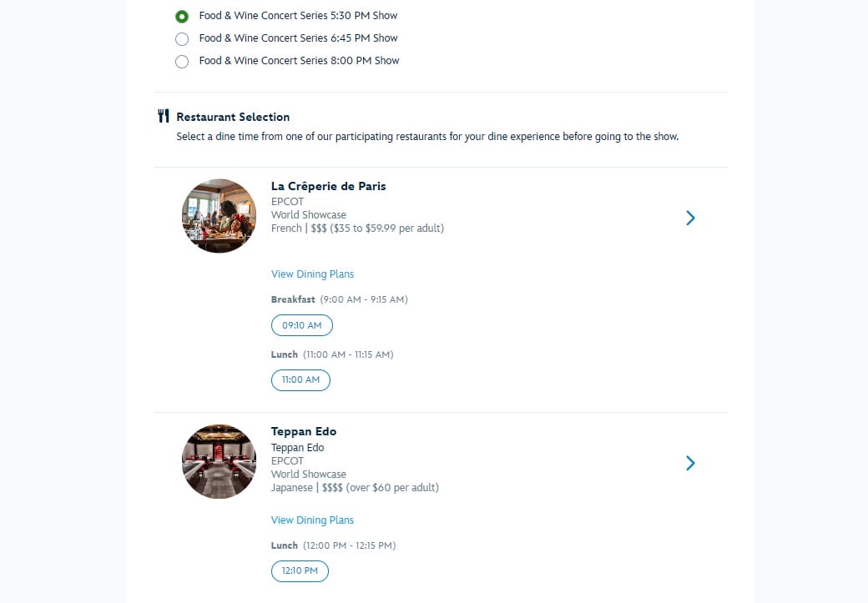Click the 8:00 PM Show label text

point(299,61)
